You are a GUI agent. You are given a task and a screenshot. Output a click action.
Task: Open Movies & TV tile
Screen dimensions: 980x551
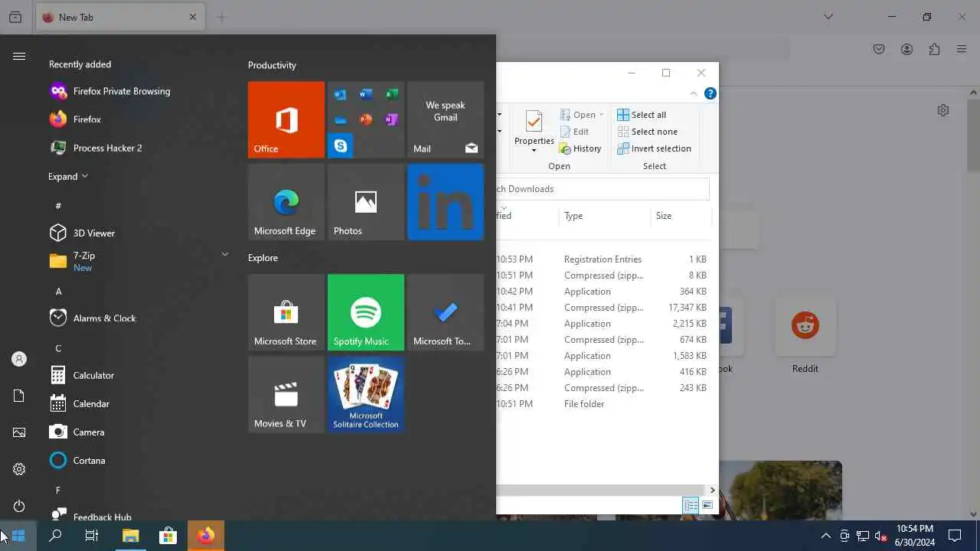pyautogui.click(x=286, y=395)
